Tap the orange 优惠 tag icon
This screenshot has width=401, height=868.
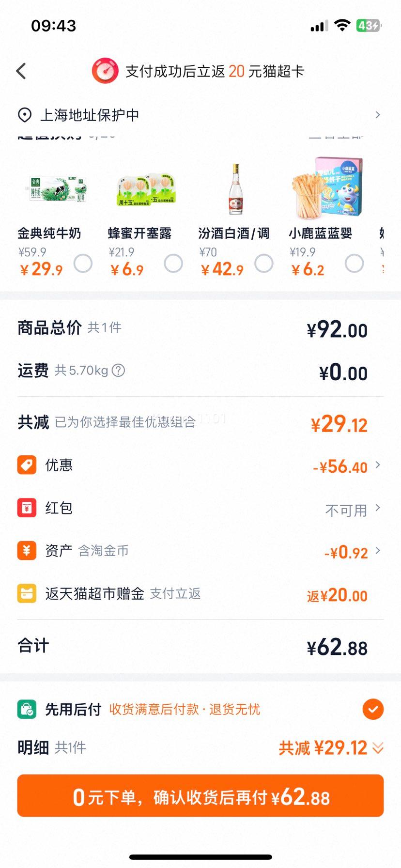click(x=27, y=465)
